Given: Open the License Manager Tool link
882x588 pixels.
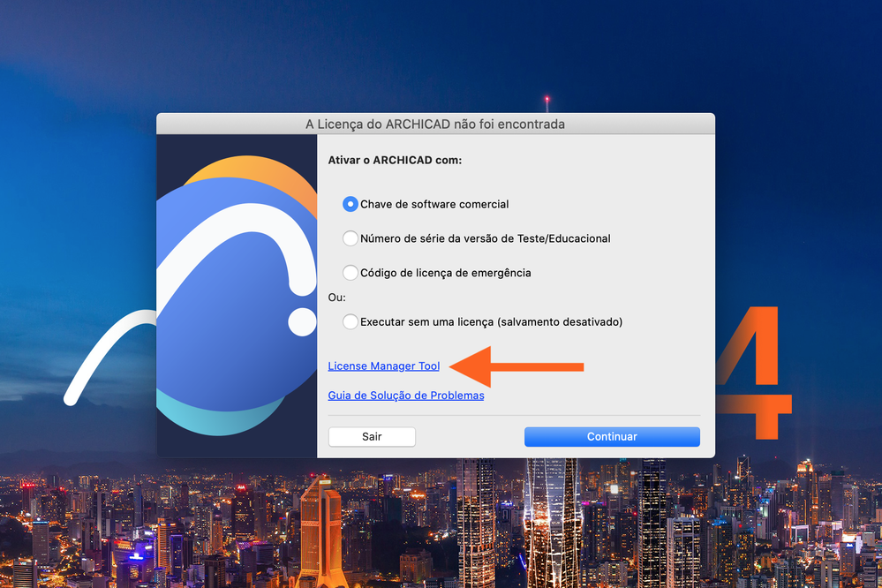Looking at the screenshot, I should coord(384,366).
